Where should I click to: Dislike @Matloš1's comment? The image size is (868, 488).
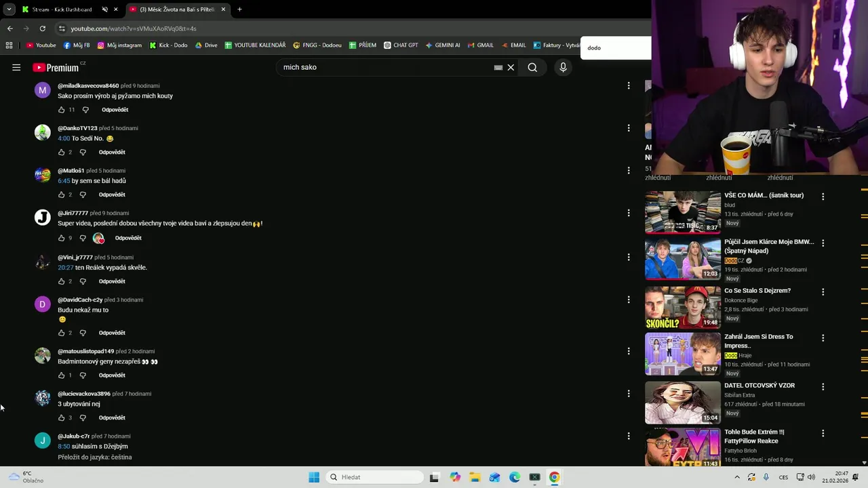click(83, 195)
